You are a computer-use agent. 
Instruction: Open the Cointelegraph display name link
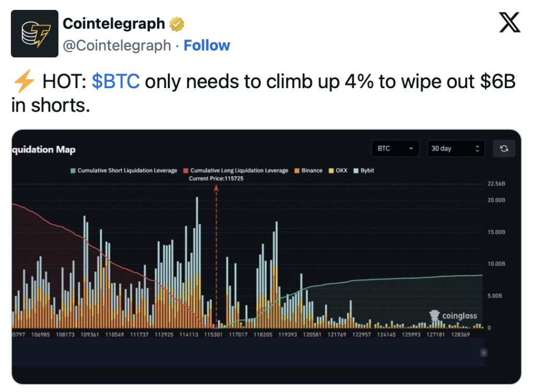click(114, 23)
